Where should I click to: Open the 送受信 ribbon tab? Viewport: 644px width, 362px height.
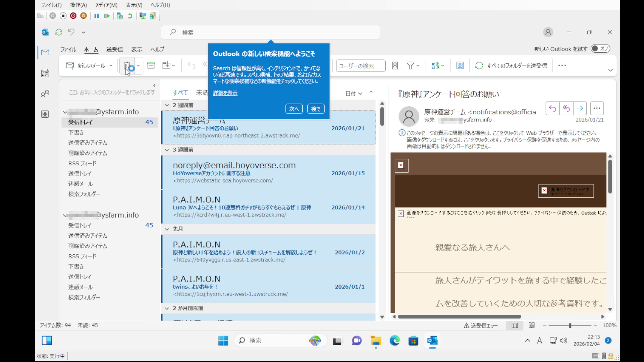(x=114, y=49)
